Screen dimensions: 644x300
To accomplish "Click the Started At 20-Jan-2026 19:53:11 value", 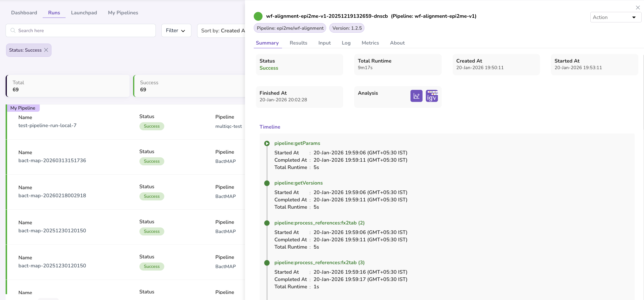I will 578,68.
